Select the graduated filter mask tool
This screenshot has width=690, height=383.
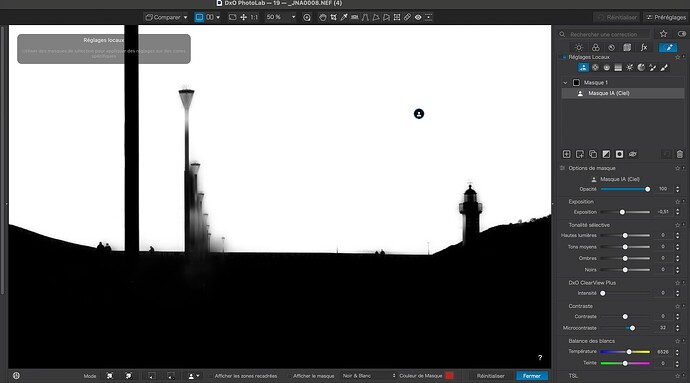pos(618,67)
